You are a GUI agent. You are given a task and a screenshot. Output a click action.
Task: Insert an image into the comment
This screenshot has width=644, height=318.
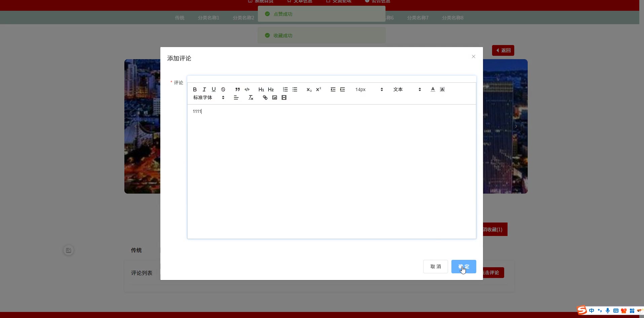[274, 97]
